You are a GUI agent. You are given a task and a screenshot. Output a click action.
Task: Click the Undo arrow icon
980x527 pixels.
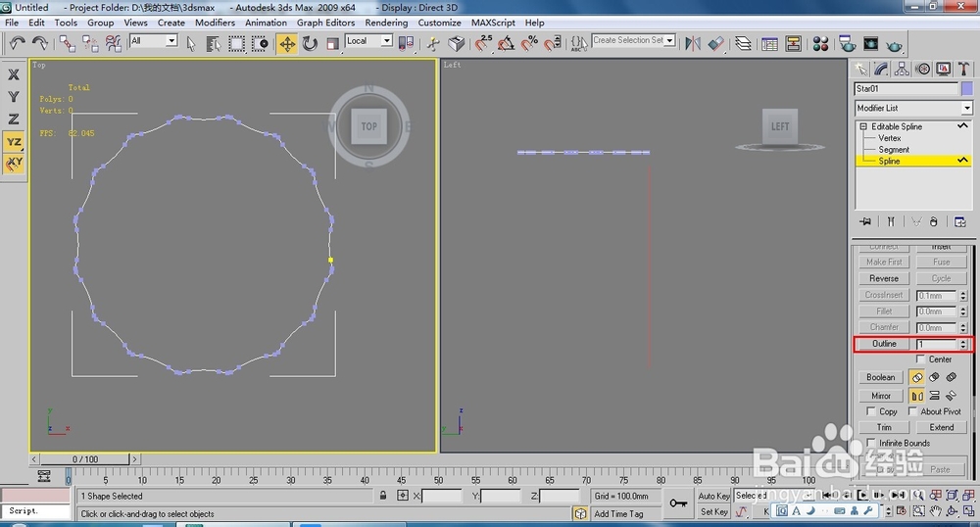coord(17,43)
